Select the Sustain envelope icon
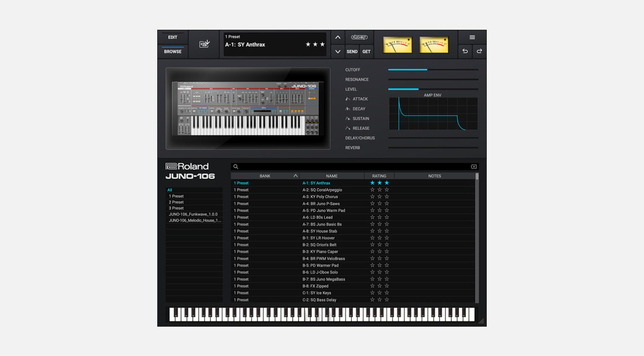Screen dimensions: 644x356 click(348, 118)
